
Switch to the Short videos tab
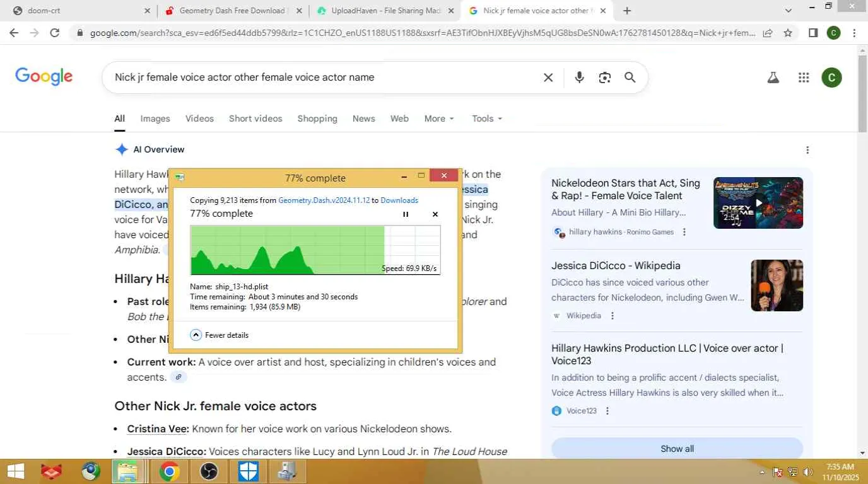pyautogui.click(x=255, y=118)
